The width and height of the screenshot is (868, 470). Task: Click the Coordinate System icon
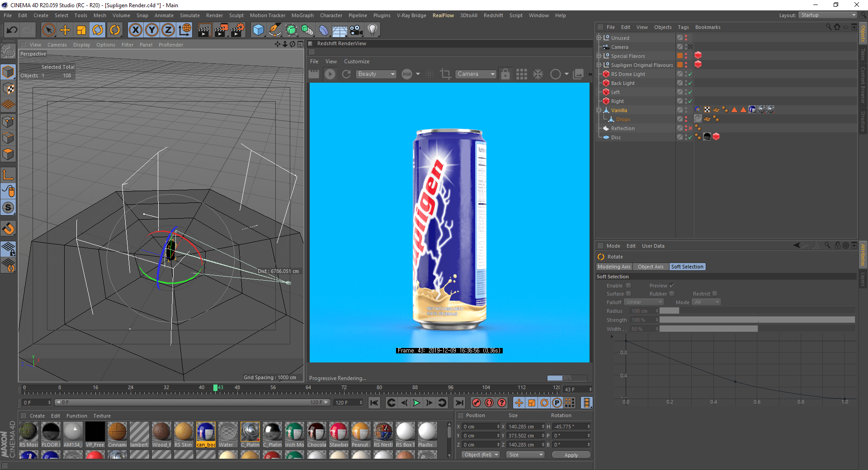(184, 30)
